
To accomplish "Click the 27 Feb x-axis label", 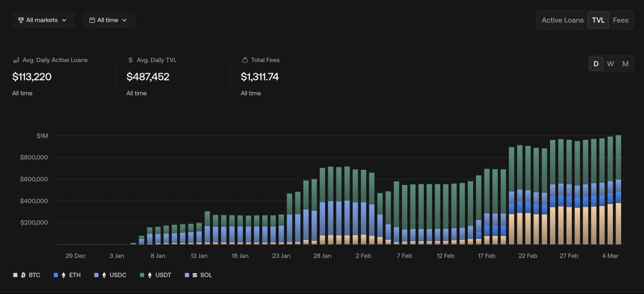I will pos(569,256).
